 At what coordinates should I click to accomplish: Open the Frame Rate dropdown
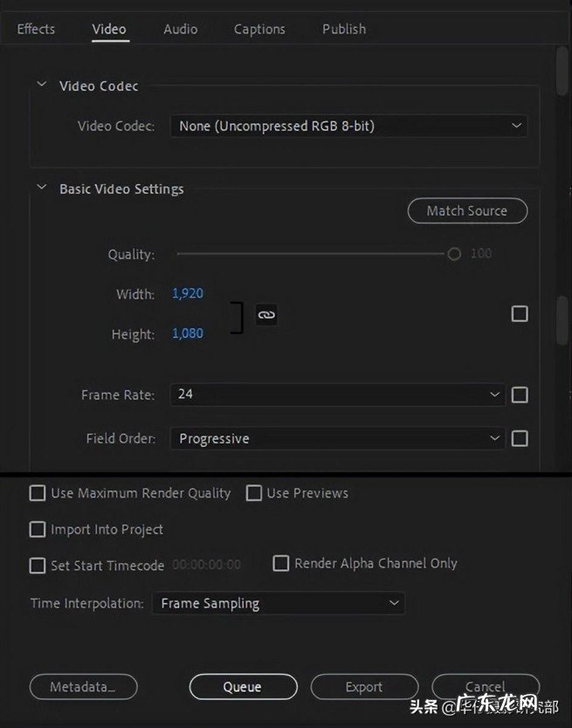[337, 395]
